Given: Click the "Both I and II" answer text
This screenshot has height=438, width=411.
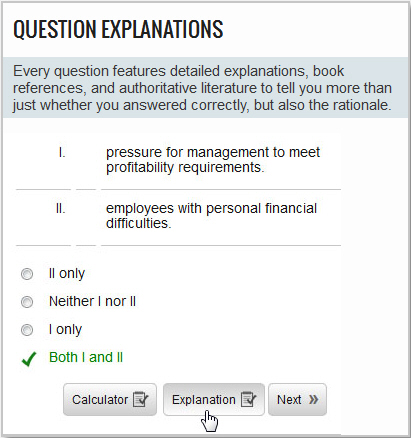Looking at the screenshot, I should [86, 357].
